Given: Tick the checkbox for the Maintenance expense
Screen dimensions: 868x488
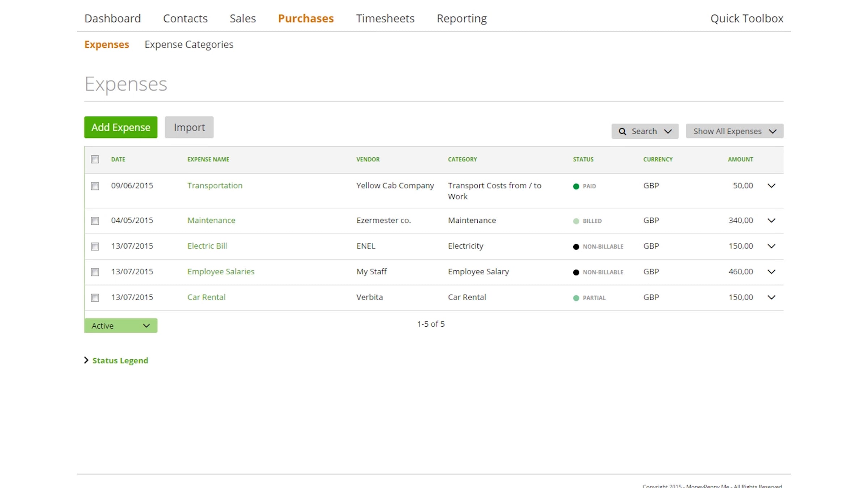Looking at the screenshot, I should [x=95, y=221].
